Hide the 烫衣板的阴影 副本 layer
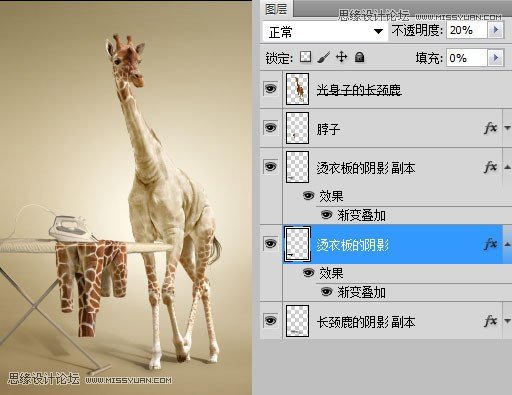512x395 pixels. pos(270,166)
